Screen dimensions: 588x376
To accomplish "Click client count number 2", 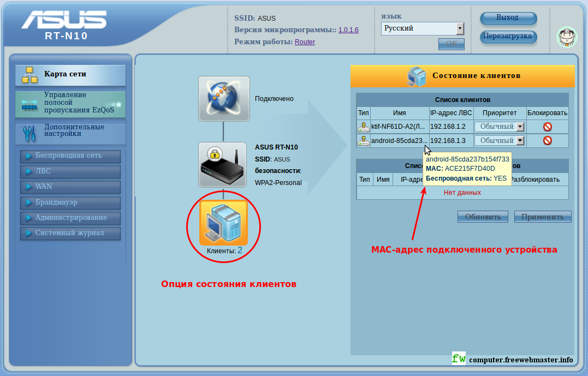I will (240, 250).
